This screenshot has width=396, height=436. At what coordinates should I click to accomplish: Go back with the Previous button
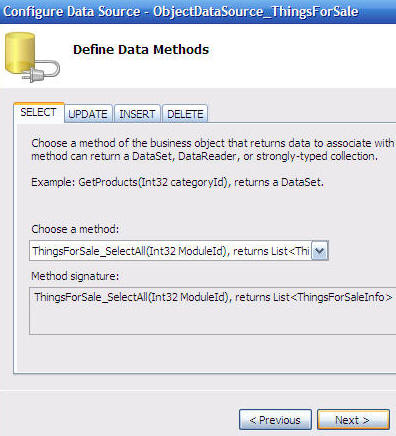pyautogui.click(x=275, y=420)
